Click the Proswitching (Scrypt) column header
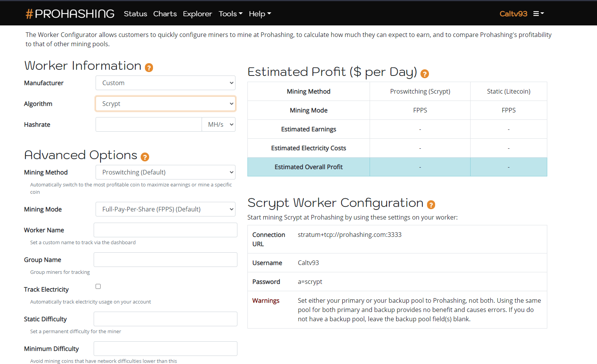The height and width of the screenshot is (364, 597). (x=420, y=91)
